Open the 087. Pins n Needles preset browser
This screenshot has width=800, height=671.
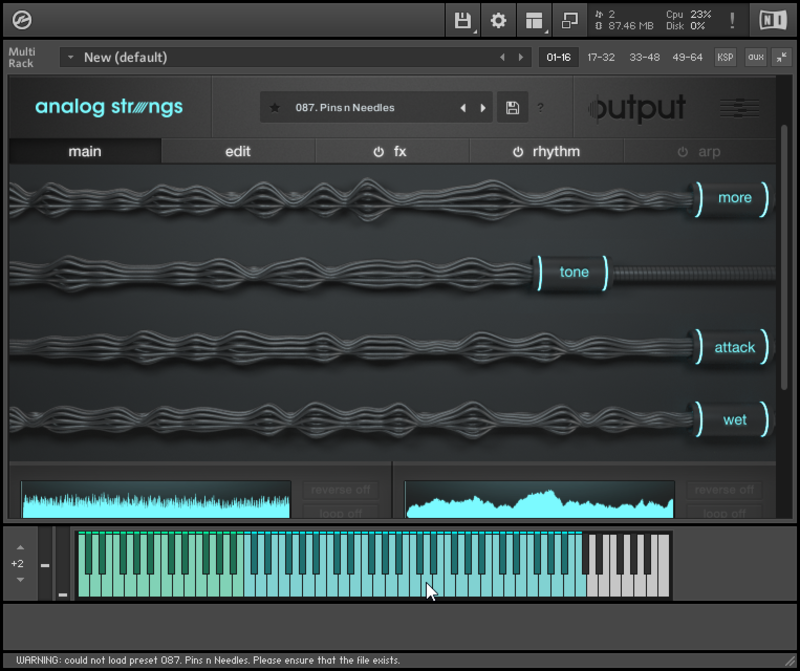[x=345, y=108]
